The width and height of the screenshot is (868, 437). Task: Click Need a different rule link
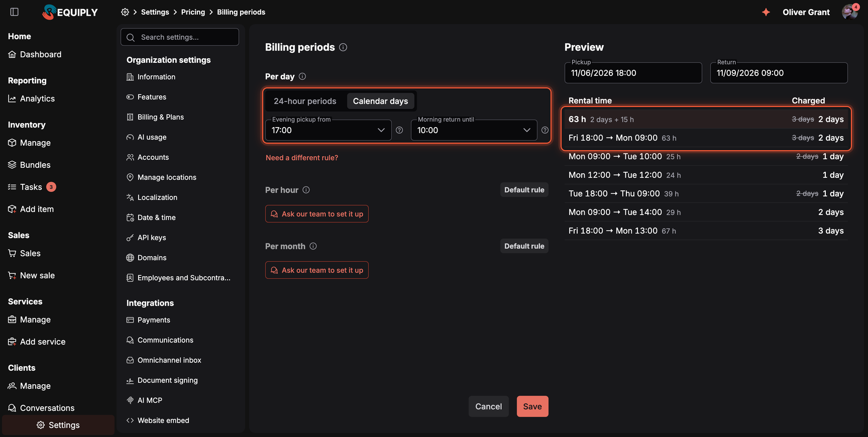[x=302, y=158]
